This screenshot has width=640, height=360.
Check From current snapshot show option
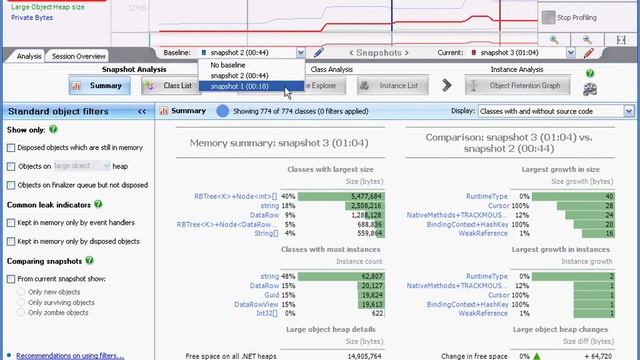(11, 279)
